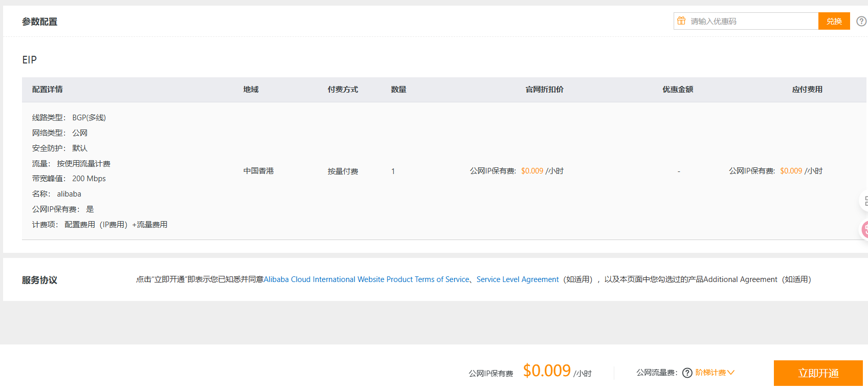Click the 配置详情 column header
868x390 pixels.
48,90
